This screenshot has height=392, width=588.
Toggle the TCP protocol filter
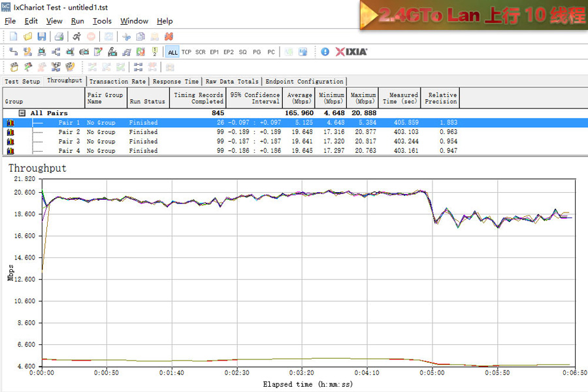186,52
